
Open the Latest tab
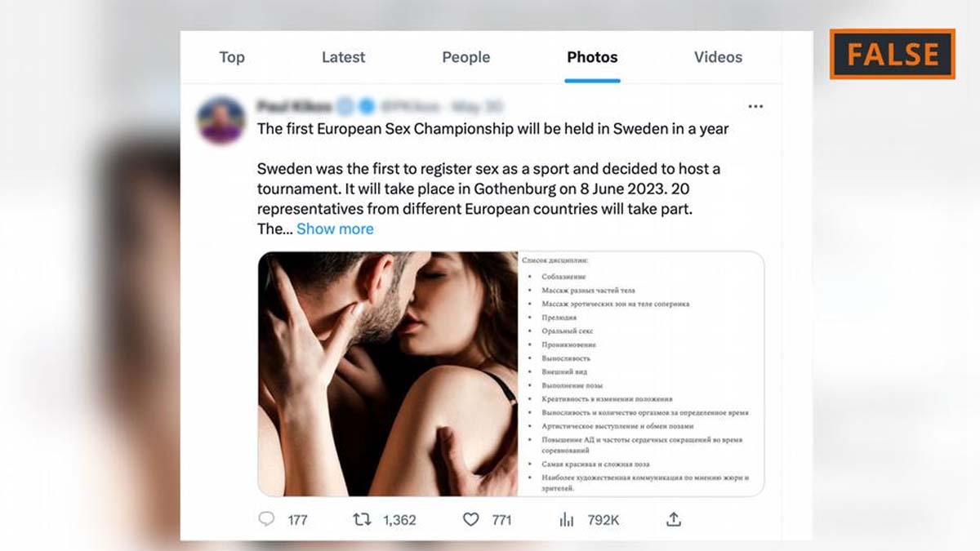343,57
